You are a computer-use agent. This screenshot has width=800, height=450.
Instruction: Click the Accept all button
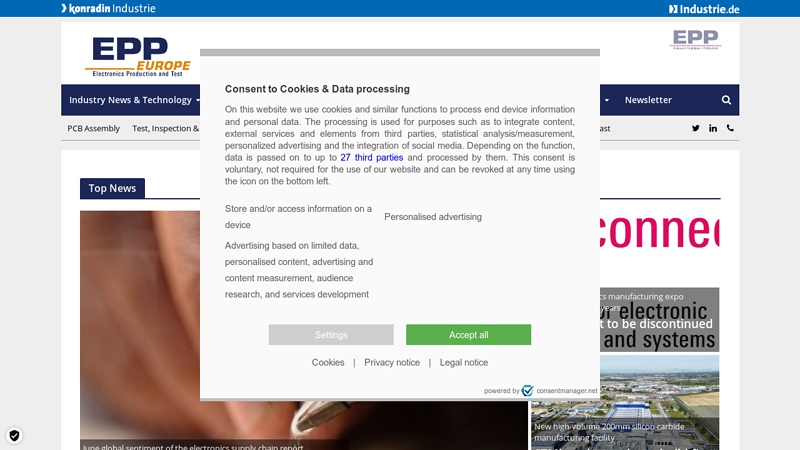(468, 335)
